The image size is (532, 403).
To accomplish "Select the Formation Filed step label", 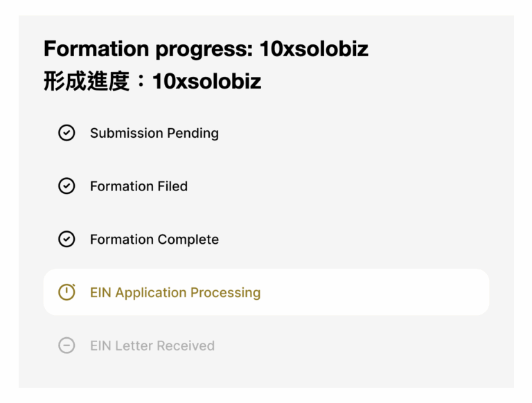I will point(139,186).
